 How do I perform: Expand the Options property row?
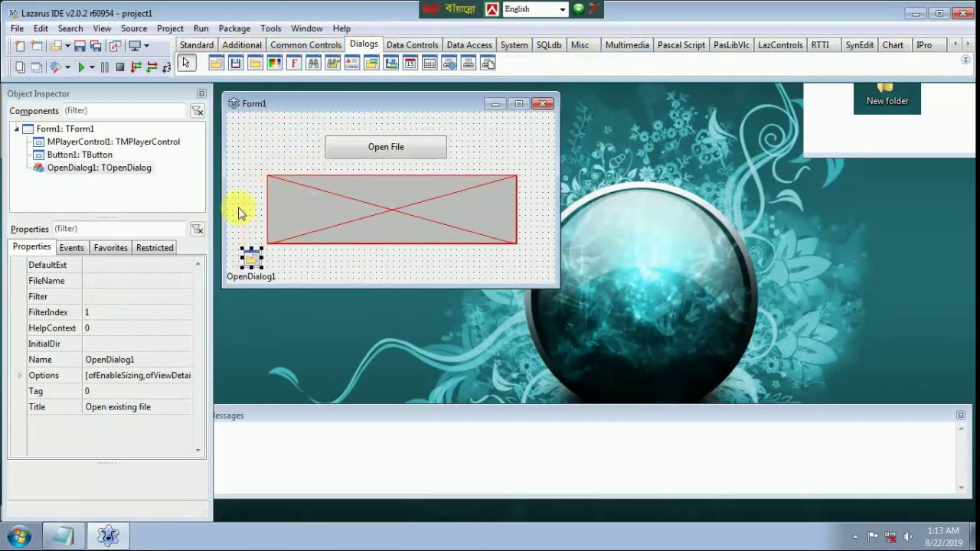[19, 376]
